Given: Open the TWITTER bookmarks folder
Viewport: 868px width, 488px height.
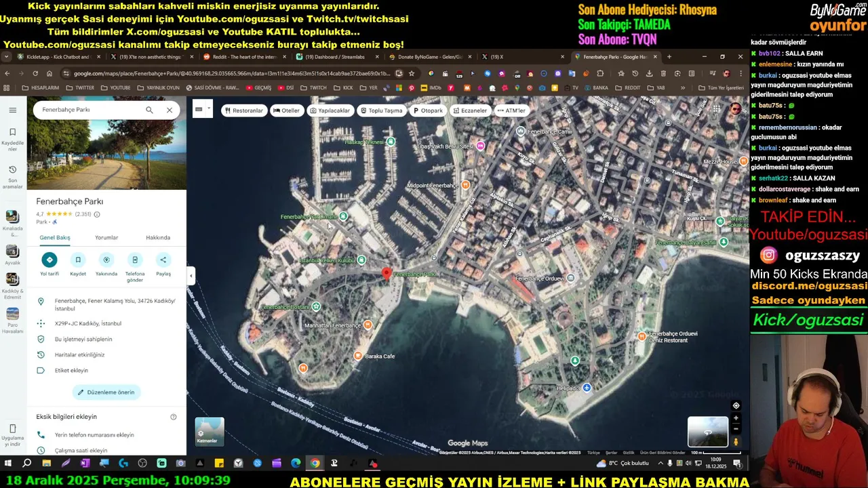Looking at the screenshot, I should tap(80, 88).
